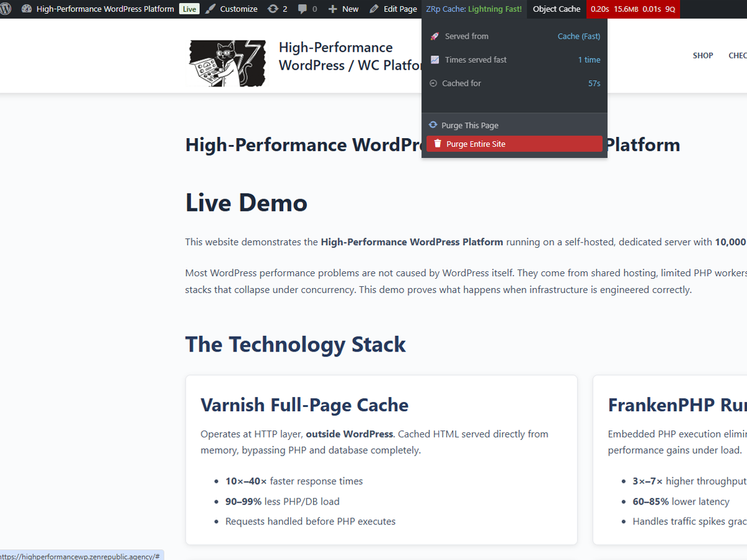Click the trash icon on Purge Entire Site
Screen dimensions: 747x560
tap(438, 144)
